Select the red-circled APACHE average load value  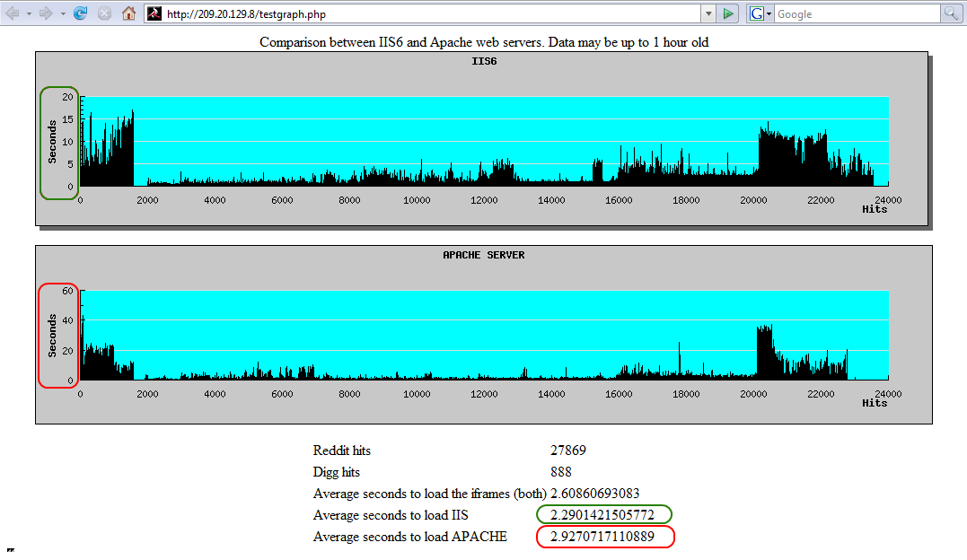coord(604,537)
